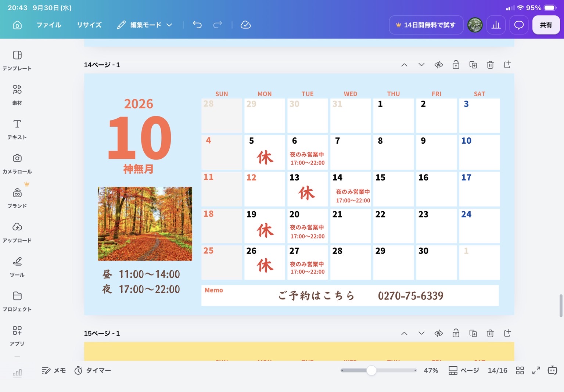Open the アップロード panel
Image resolution: width=564 pixels, height=392 pixels.
17,232
